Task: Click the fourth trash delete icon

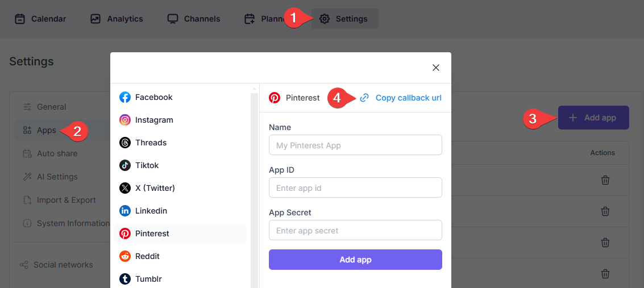Action: pyautogui.click(x=605, y=274)
